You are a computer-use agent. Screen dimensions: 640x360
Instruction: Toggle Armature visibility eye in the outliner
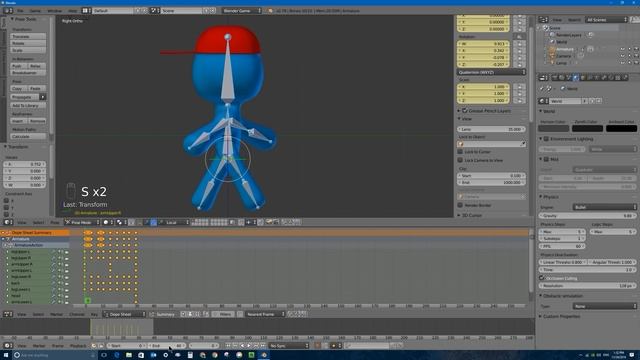pyautogui.click(x=622, y=49)
